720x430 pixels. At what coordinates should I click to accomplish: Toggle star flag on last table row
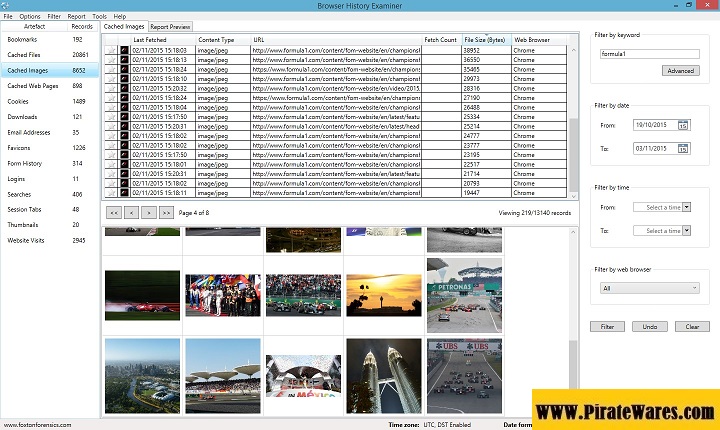111,194
